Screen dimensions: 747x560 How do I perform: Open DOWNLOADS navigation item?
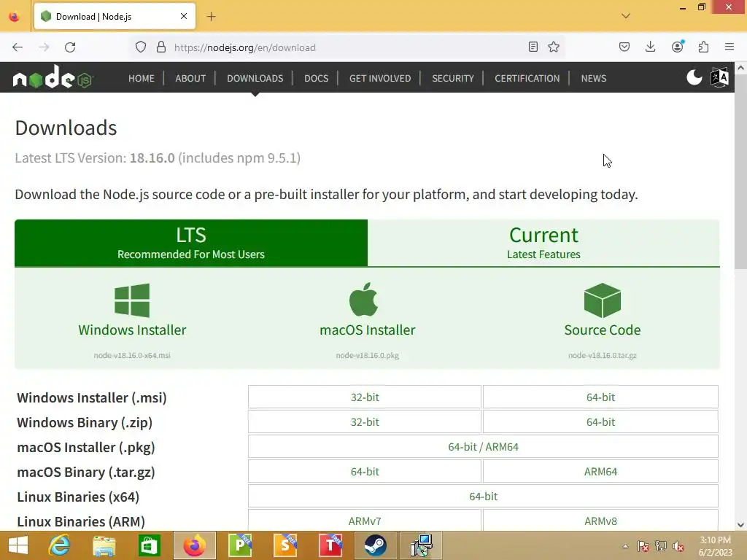point(255,78)
